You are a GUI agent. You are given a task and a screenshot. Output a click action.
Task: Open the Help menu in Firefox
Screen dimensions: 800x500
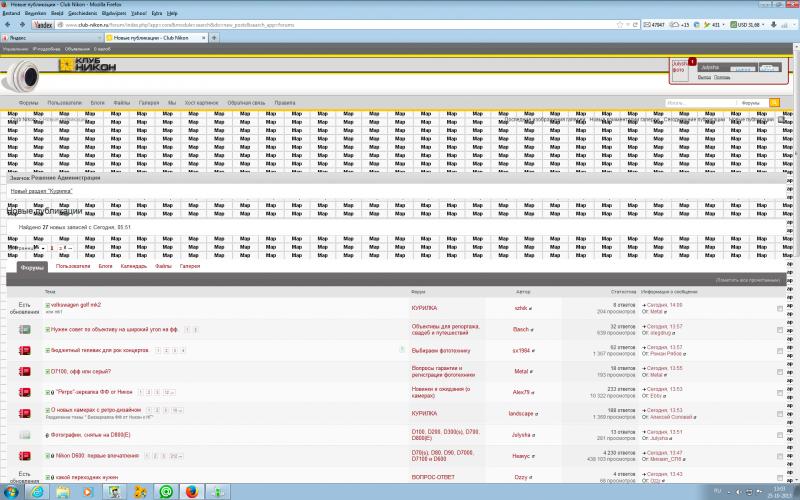(172, 13)
